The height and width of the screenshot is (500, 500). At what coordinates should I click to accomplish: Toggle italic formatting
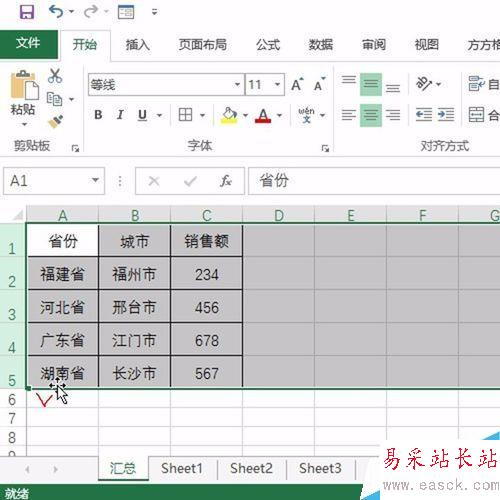coord(120,115)
